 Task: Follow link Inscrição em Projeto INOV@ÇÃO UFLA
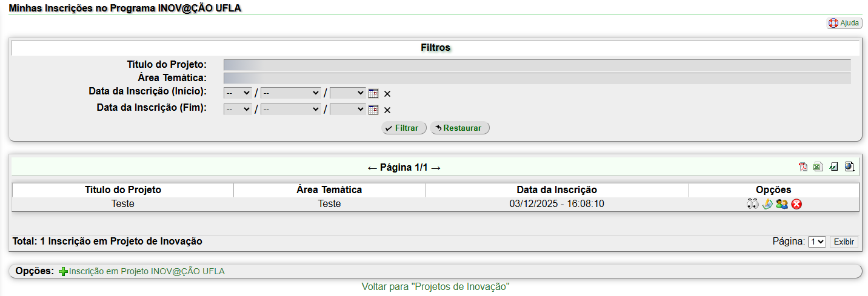(146, 271)
